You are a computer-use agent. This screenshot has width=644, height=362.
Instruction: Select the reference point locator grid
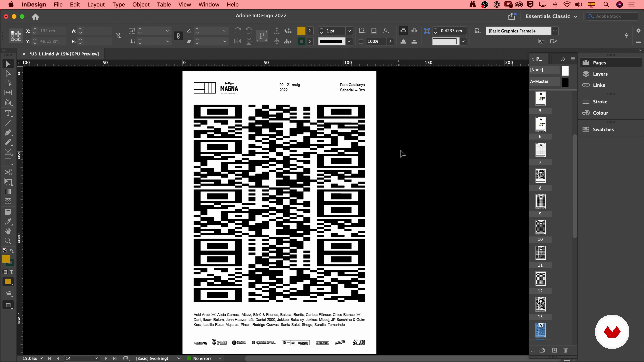(16, 36)
